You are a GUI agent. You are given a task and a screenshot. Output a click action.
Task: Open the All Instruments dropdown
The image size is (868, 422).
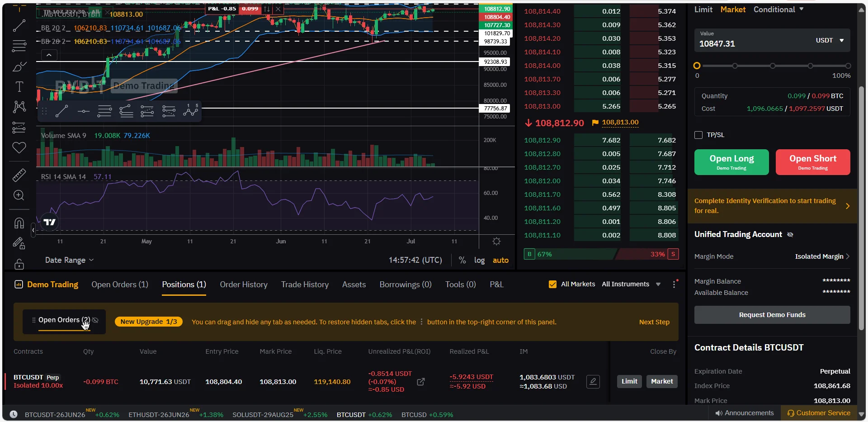coord(631,284)
